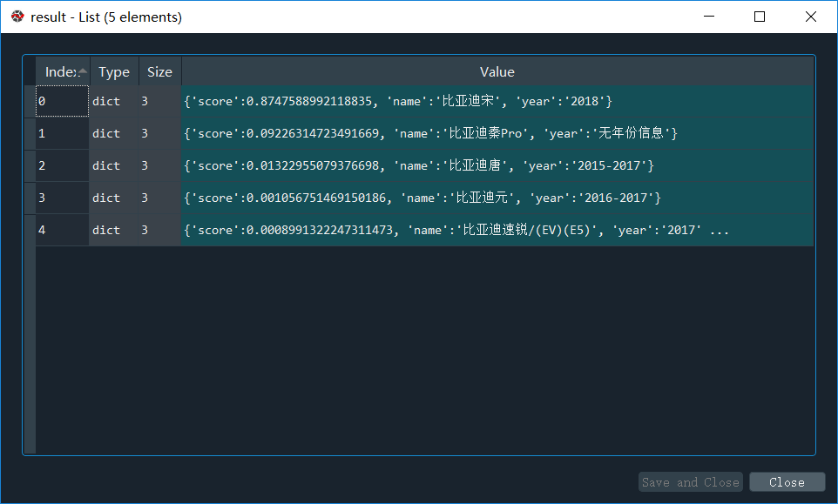
Task: Select size cell 3 in row 3
Action: pos(159,198)
